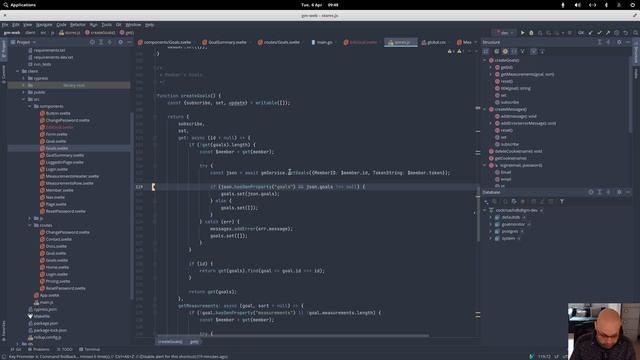Click the Applications search icon in top bar
Screen dimensions: 640x360
click(x=5, y=5)
